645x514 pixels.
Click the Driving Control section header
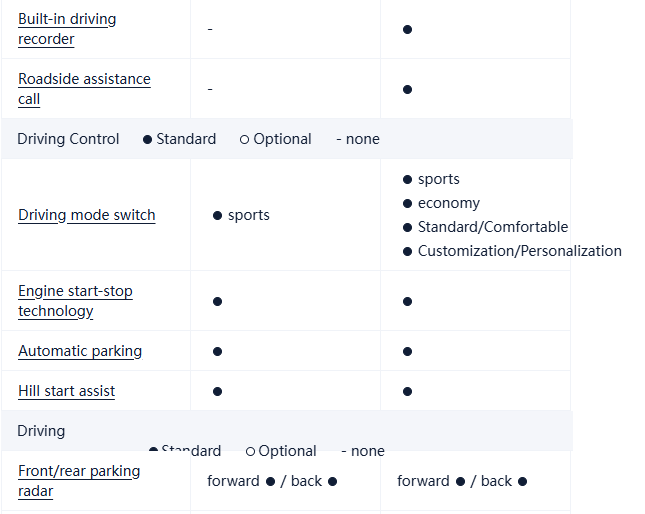[x=68, y=139]
